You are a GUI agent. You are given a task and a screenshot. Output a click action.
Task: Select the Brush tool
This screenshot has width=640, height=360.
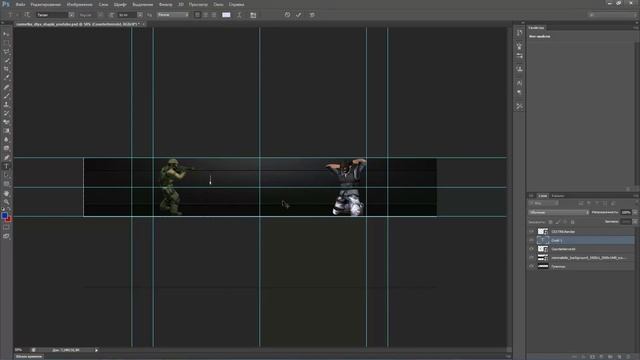(x=6, y=96)
